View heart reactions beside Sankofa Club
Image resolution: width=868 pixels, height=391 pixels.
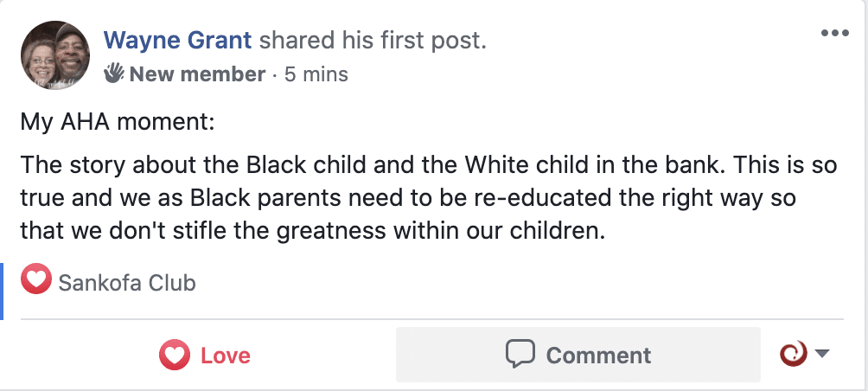coord(36,279)
